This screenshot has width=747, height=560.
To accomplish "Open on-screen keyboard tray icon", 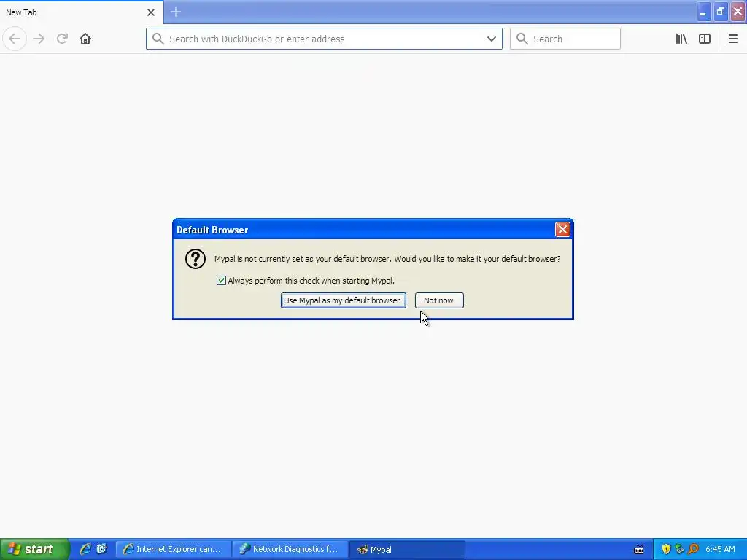I will 639,550.
